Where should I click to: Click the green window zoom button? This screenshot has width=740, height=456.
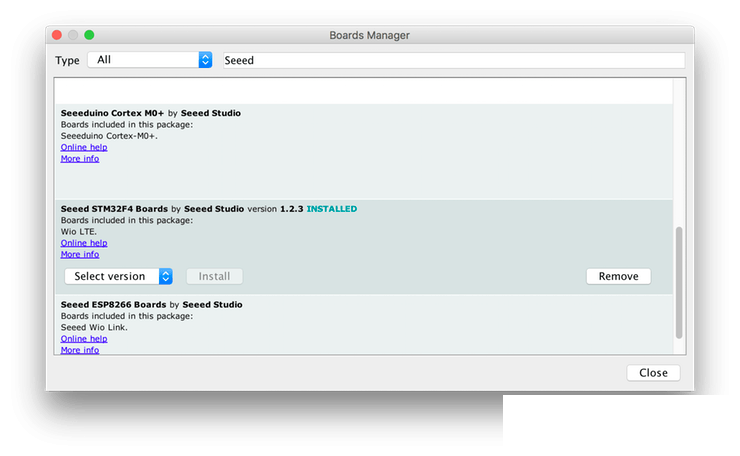point(89,35)
